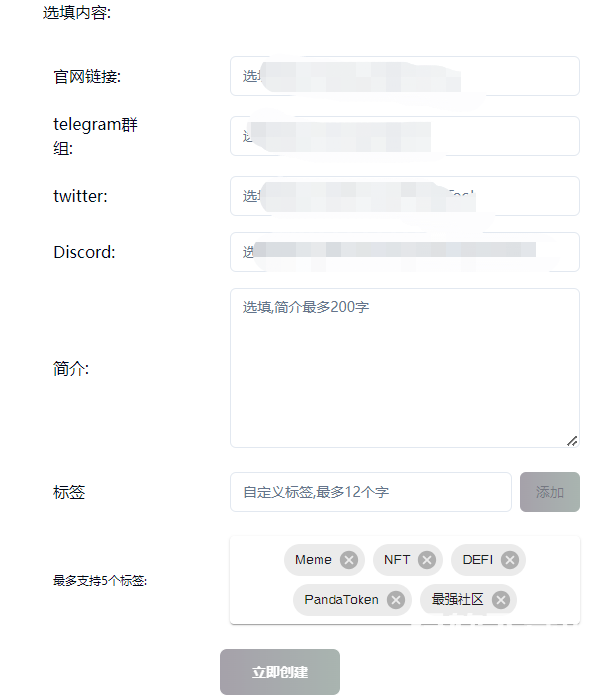Viewport: 612px width, 696px height.
Task: Remove the DEFI tag
Action: [510, 560]
